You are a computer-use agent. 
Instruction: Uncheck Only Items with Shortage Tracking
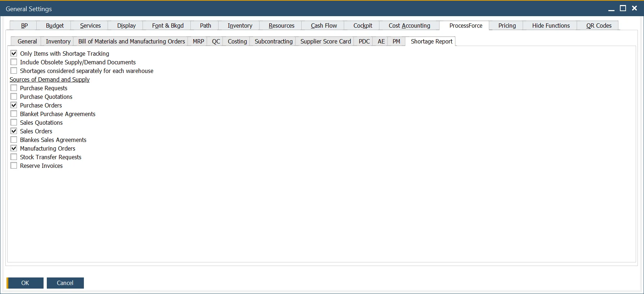(14, 54)
